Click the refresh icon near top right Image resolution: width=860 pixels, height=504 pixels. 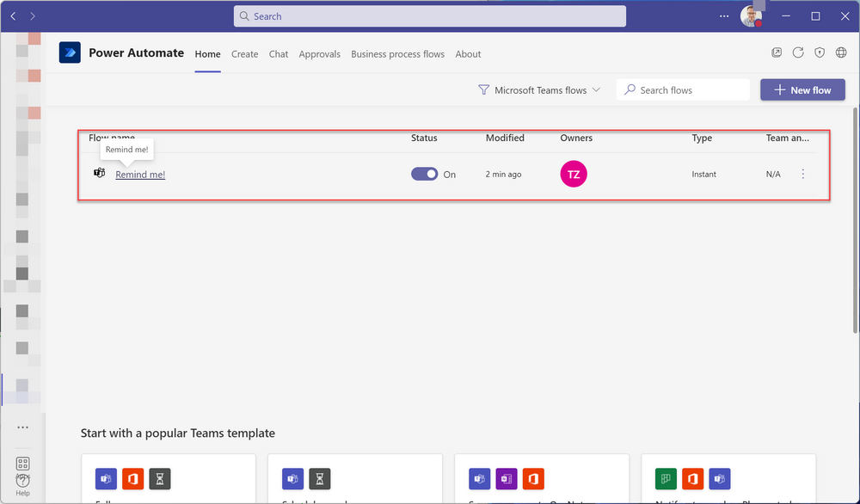tap(798, 52)
